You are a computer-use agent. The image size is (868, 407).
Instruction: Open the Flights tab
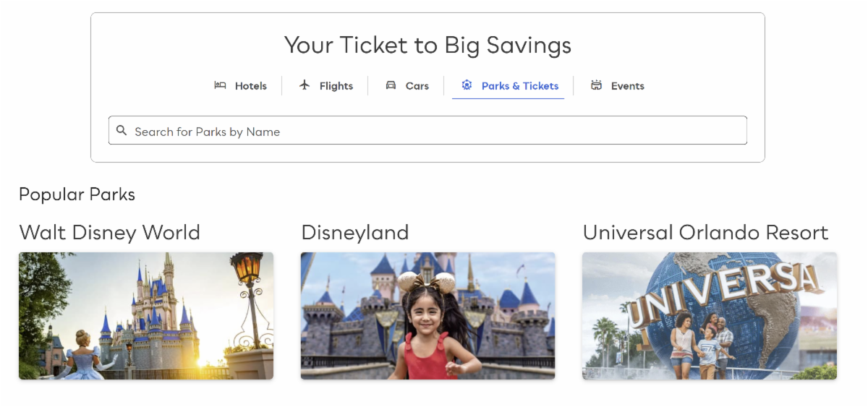click(336, 86)
